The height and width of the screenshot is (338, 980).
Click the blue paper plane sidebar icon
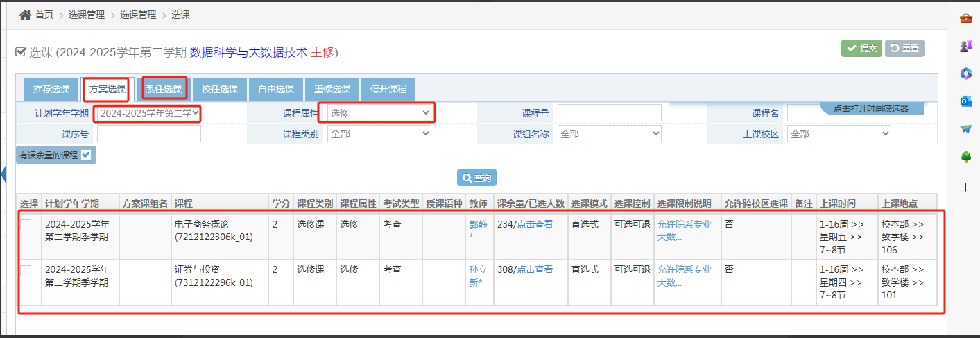965,129
